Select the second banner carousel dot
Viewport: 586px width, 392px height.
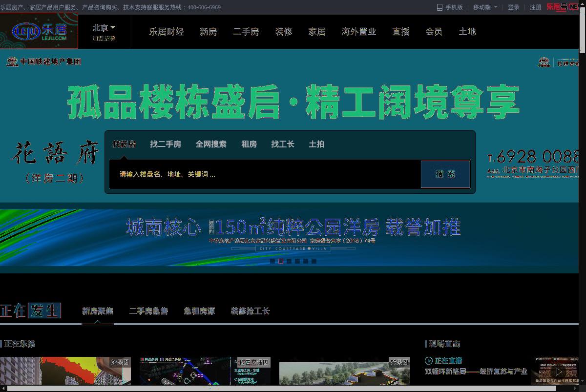click(x=281, y=261)
